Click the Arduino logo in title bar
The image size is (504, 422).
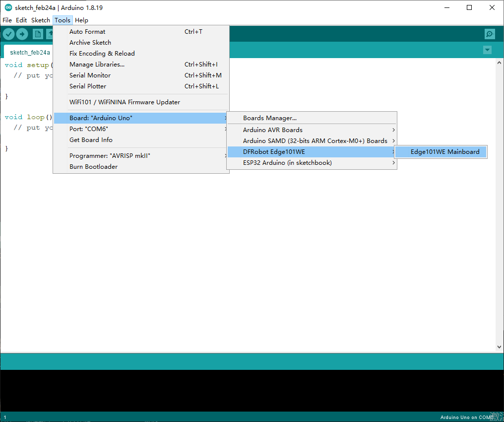[x=8, y=7]
